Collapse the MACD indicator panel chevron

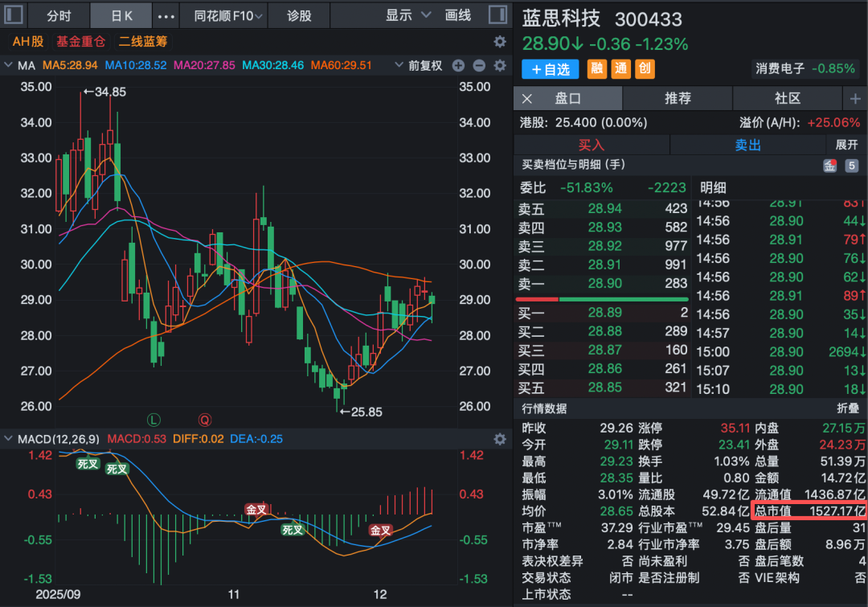9,439
